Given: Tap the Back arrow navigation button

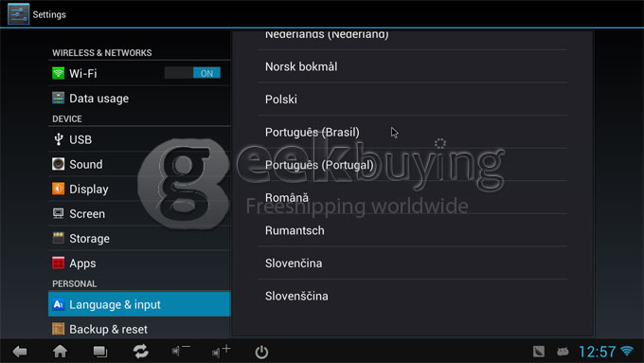Looking at the screenshot, I should 20,352.
